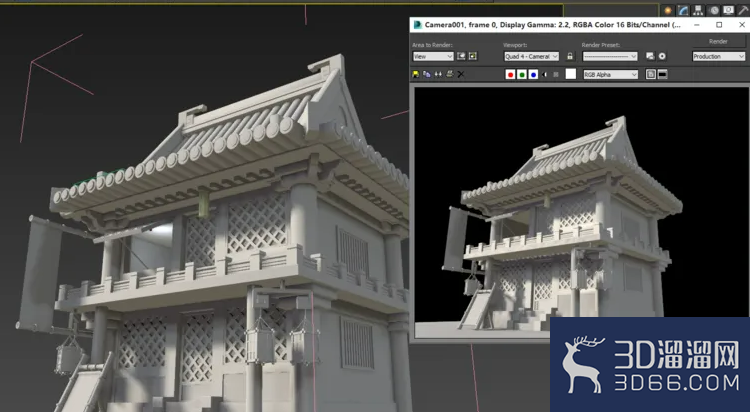Toggle the Lock to Viewport padlock
This screenshot has height=412, width=750.
pyautogui.click(x=570, y=56)
